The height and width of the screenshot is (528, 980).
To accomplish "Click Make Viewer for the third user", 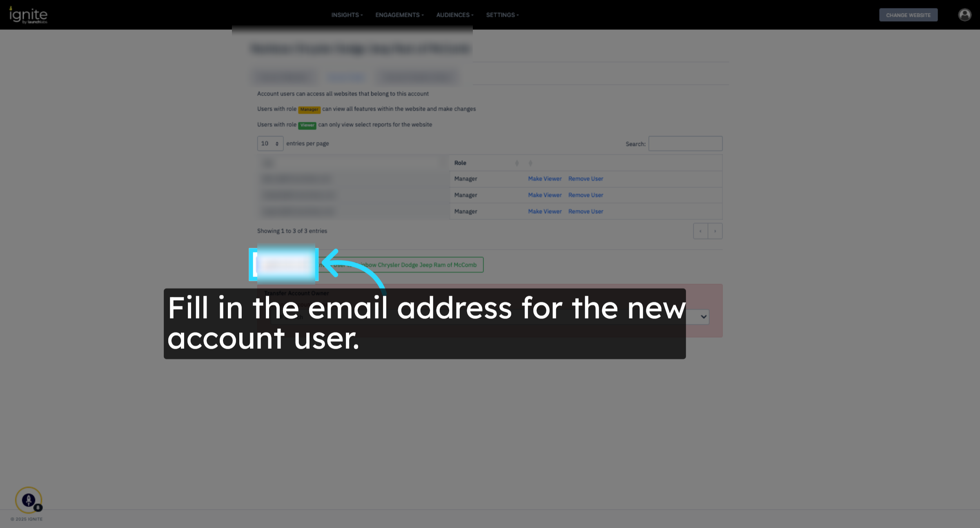I will pos(544,212).
